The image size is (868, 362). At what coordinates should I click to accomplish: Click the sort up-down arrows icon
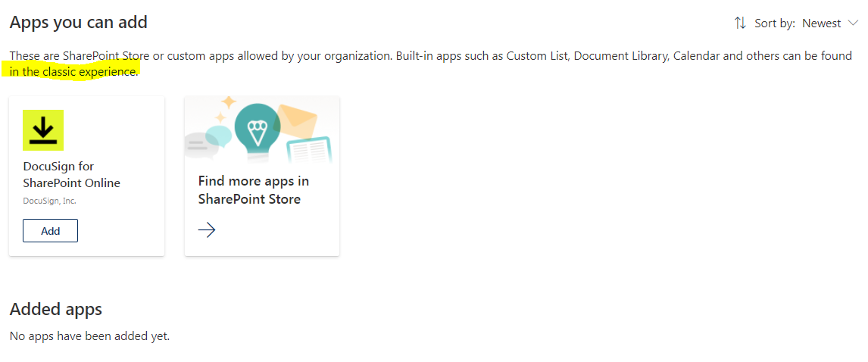740,23
